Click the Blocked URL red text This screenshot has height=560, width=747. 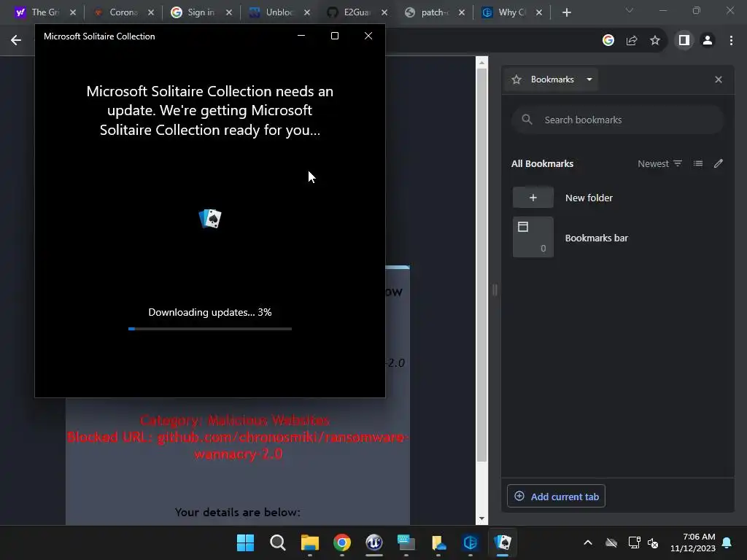point(237,446)
